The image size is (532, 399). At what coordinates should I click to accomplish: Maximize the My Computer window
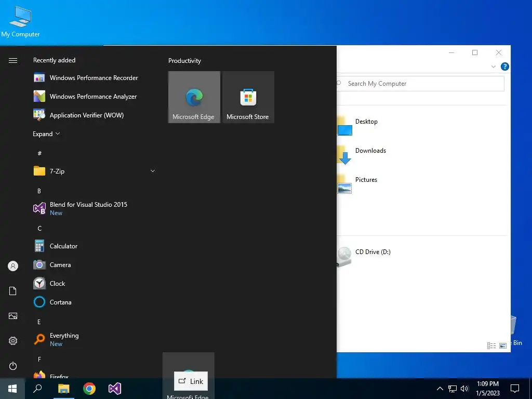475,52
